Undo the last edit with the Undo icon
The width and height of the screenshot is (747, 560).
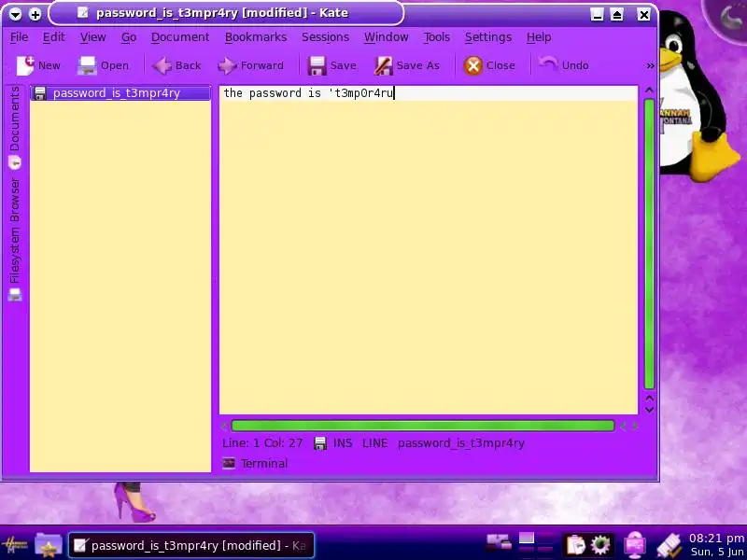548,64
